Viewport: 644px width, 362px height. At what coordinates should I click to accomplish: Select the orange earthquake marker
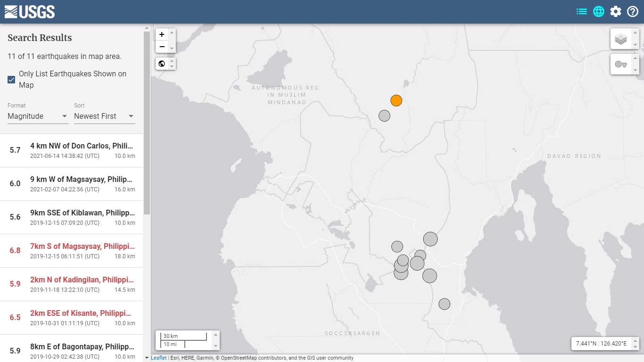396,100
